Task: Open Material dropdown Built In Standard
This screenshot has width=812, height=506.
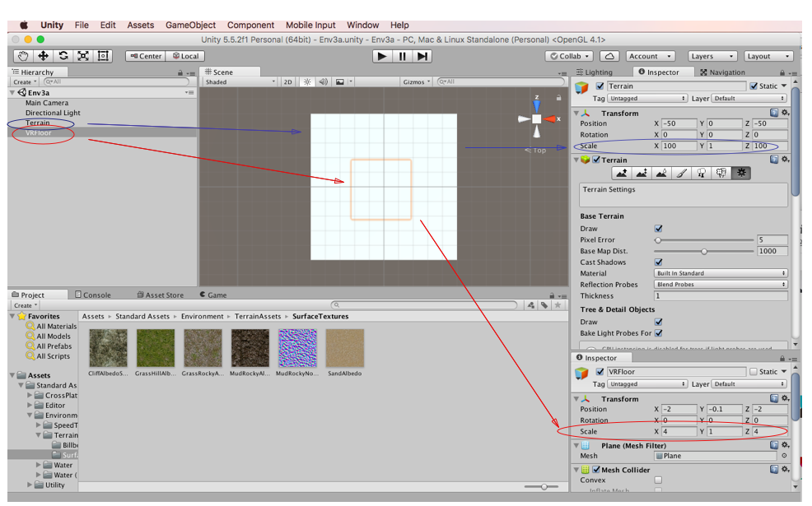Action: tap(721, 273)
